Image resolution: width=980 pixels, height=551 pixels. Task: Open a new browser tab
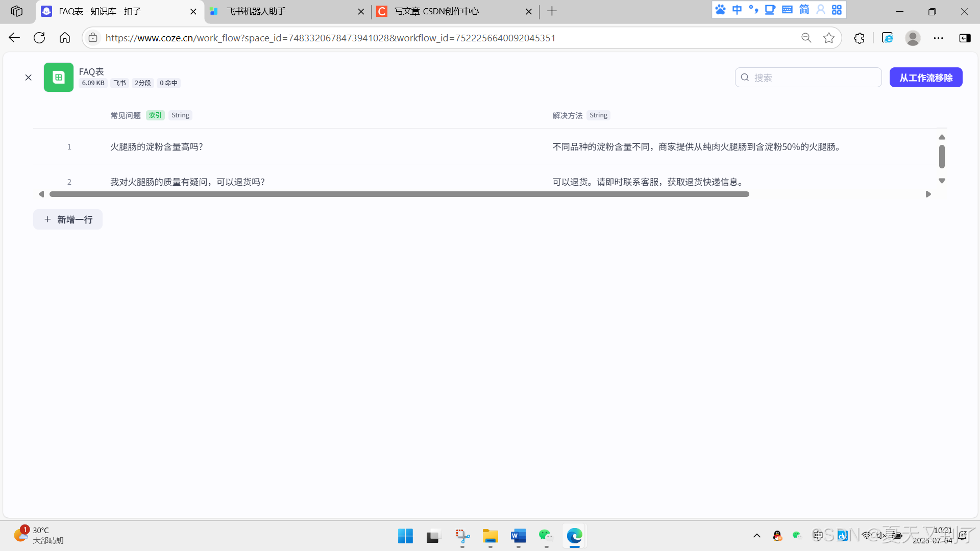pyautogui.click(x=552, y=11)
